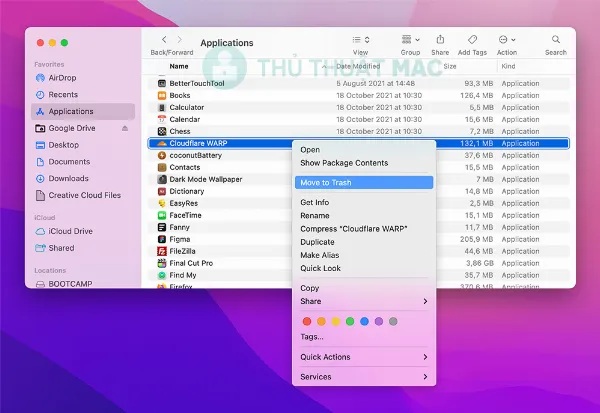
Task: Open the View options list icon
Action: (360, 40)
